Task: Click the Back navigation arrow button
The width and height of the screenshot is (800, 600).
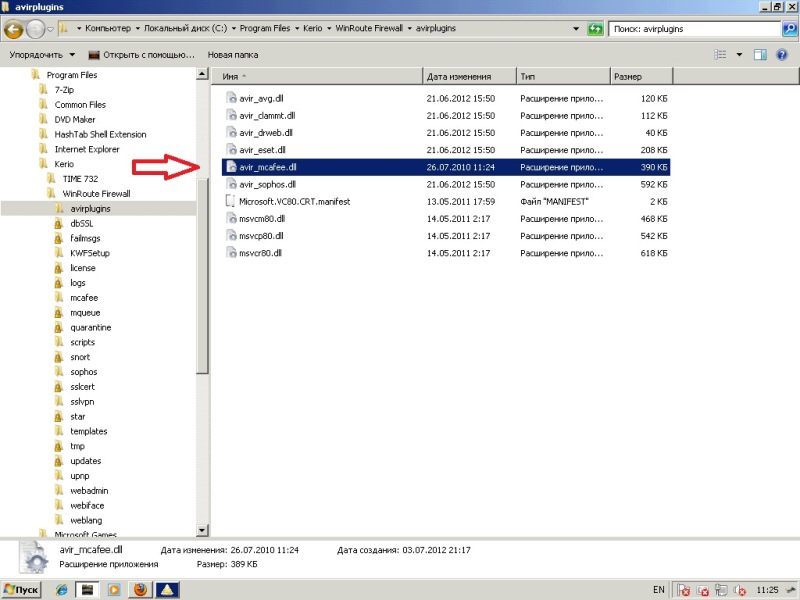Action: [x=15, y=29]
